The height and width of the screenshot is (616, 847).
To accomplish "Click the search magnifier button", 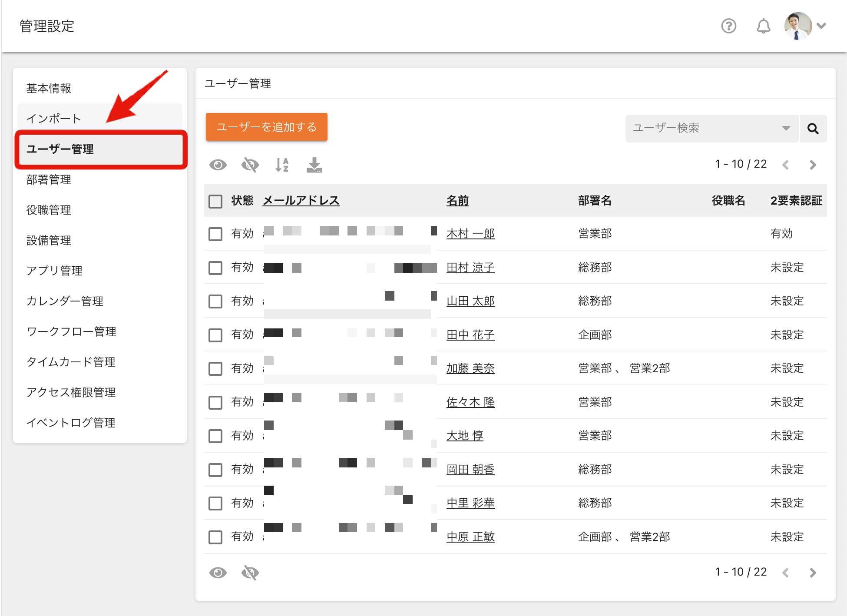I will tap(813, 129).
